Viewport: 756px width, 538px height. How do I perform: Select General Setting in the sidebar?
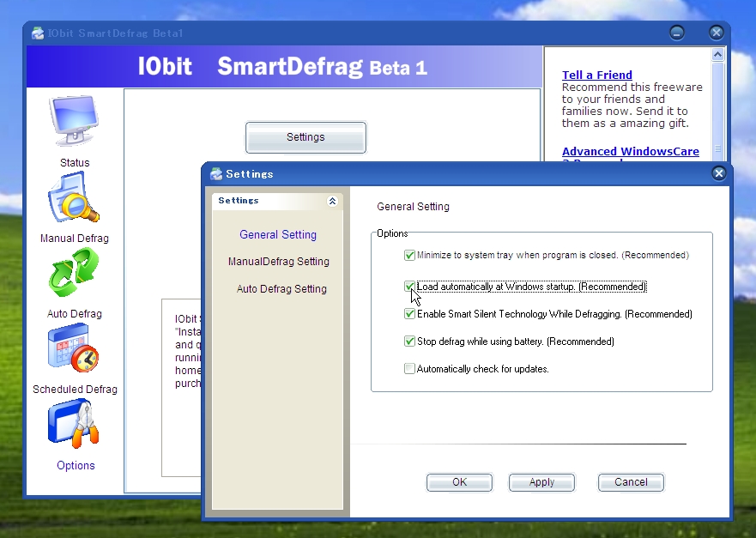tap(278, 235)
